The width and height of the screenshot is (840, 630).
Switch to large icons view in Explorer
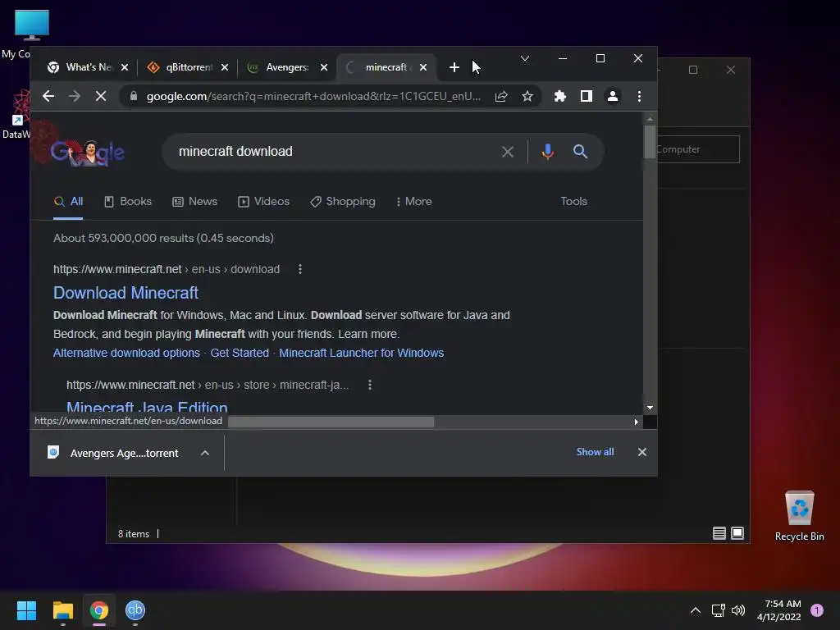tap(737, 533)
